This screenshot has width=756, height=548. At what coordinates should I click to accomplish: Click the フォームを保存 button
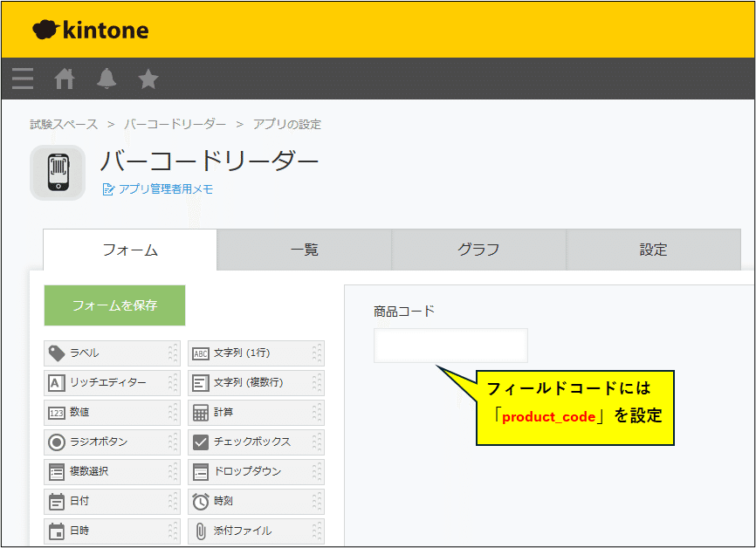tap(114, 305)
